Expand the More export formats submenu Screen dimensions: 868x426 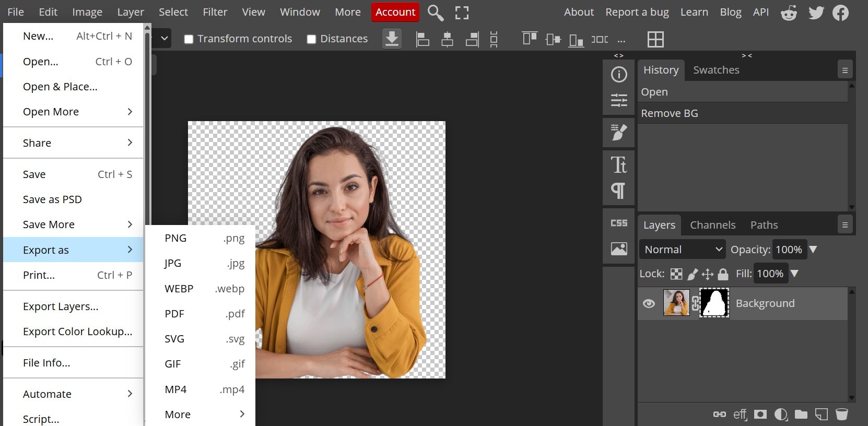tap(204, 415)
